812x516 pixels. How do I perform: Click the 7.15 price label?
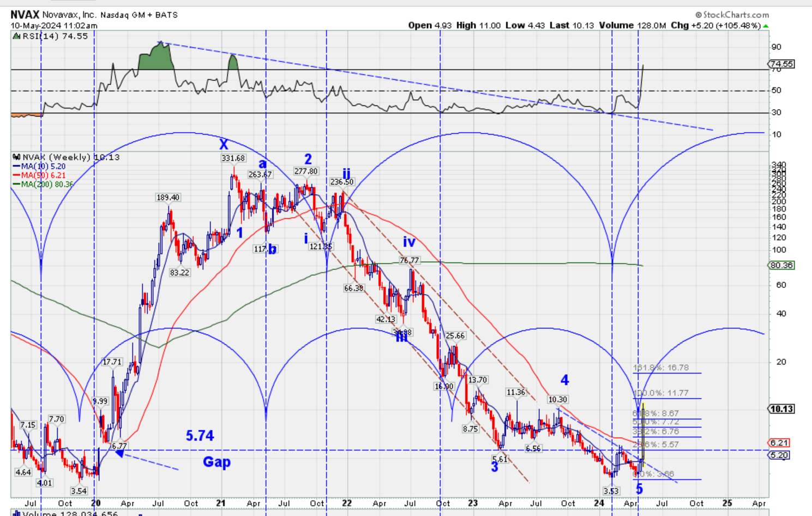pos(28,425)
